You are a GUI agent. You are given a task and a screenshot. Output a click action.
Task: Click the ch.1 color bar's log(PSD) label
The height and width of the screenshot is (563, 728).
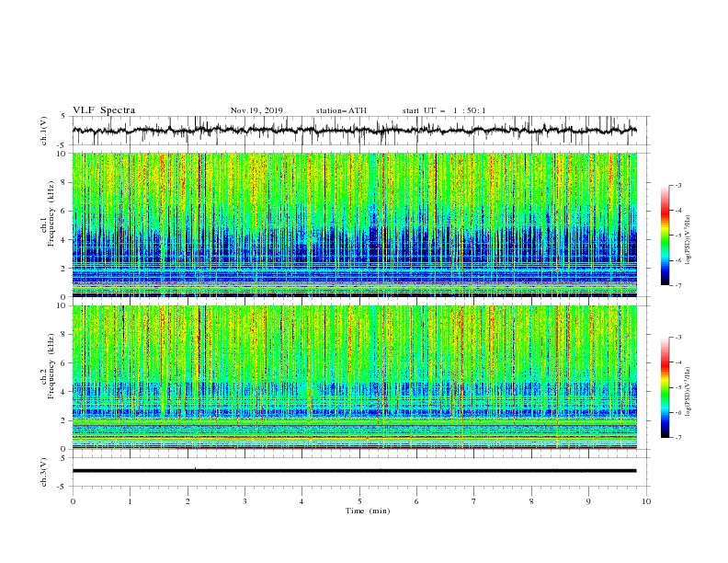[x=688, y=240]
